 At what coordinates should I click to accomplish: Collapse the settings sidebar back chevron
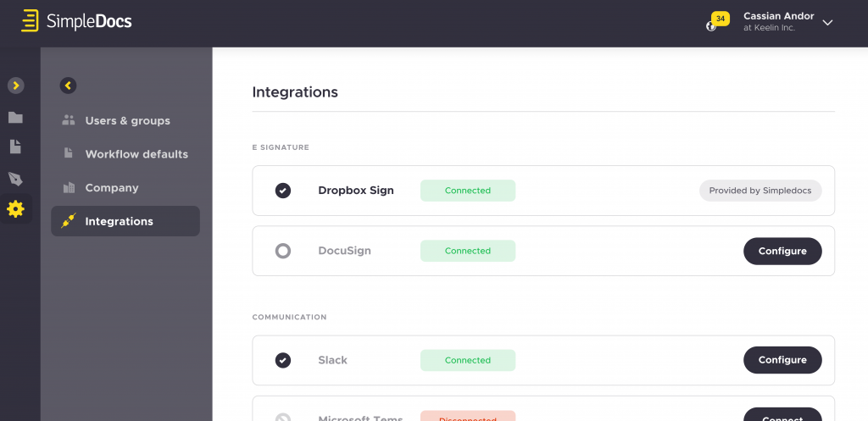pyautogui.click(x=68, y=86)
